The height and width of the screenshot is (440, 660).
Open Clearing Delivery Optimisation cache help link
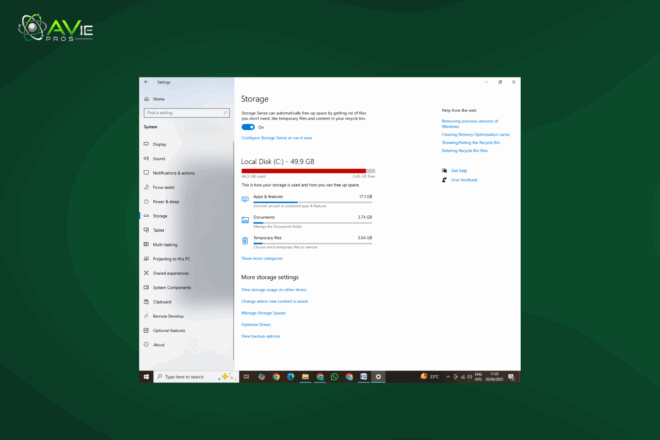475,134
